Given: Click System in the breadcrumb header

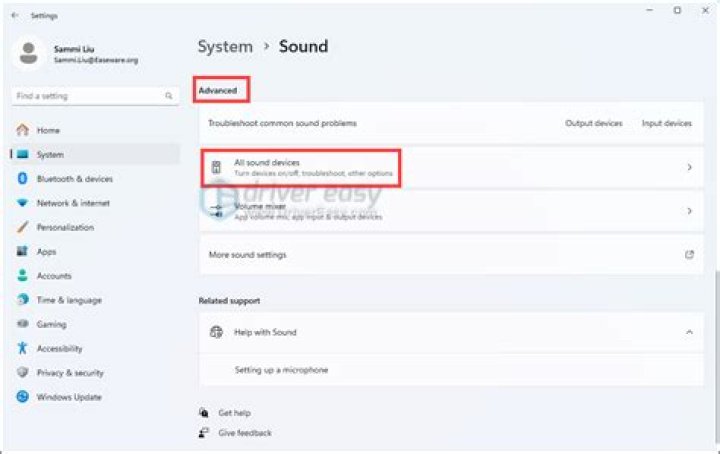Looking at the screenshot, I should point(225,47).
